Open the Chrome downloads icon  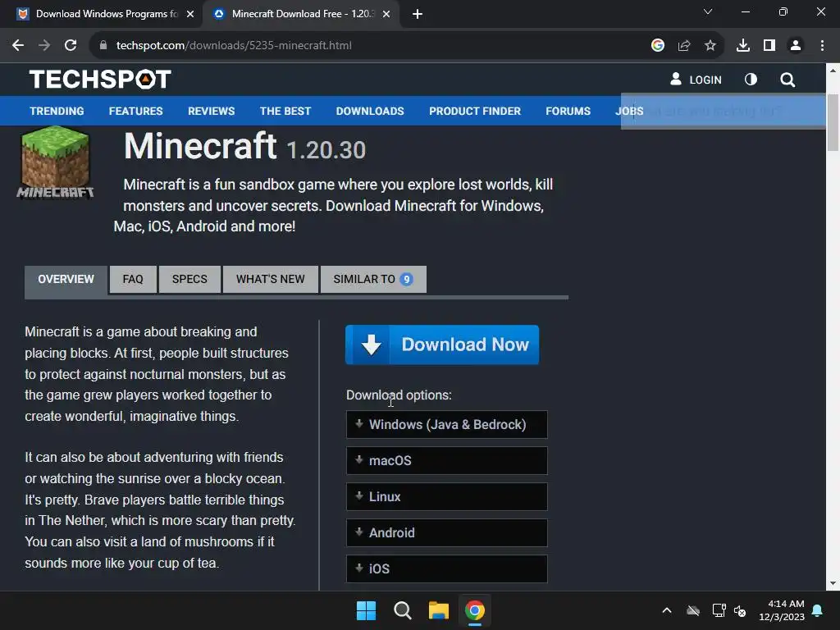click(x=742, y=45)
